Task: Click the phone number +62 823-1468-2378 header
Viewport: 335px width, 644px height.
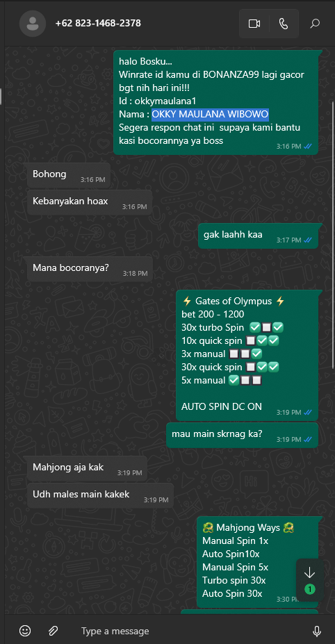Action: [98, 24]
